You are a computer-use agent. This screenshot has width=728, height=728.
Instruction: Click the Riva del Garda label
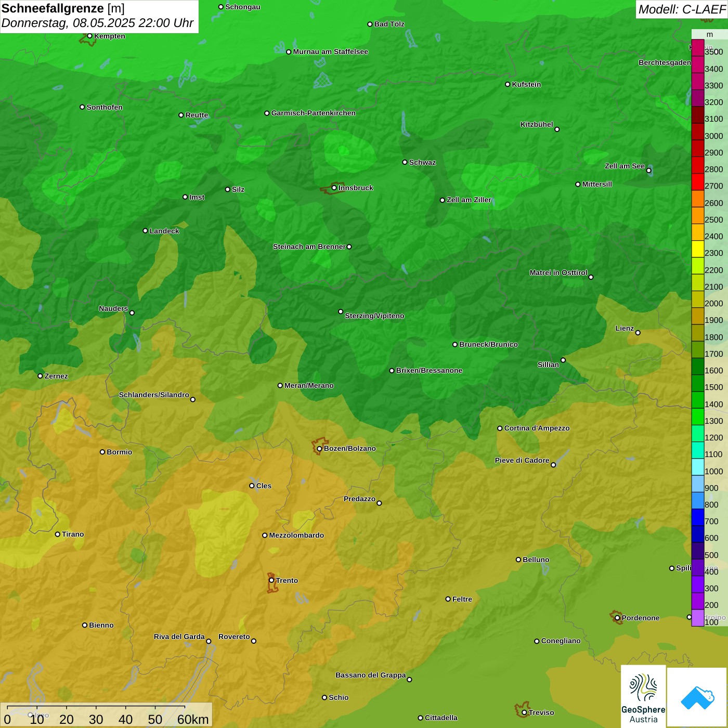point(179,636)
